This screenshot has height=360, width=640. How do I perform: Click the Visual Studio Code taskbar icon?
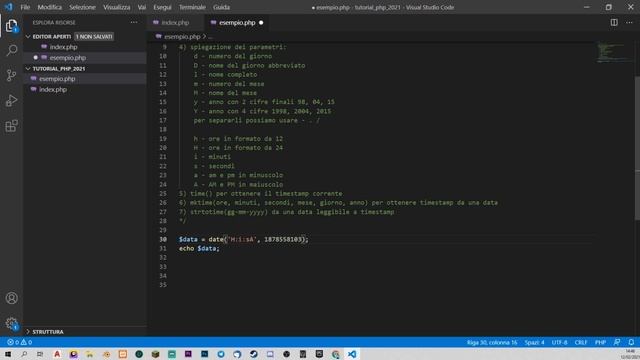pyautogui.click(x=352, y=354)
